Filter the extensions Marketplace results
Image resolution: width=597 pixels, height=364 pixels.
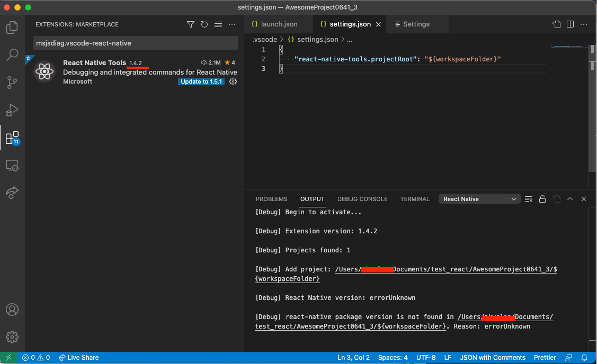[x=190, y=24]
